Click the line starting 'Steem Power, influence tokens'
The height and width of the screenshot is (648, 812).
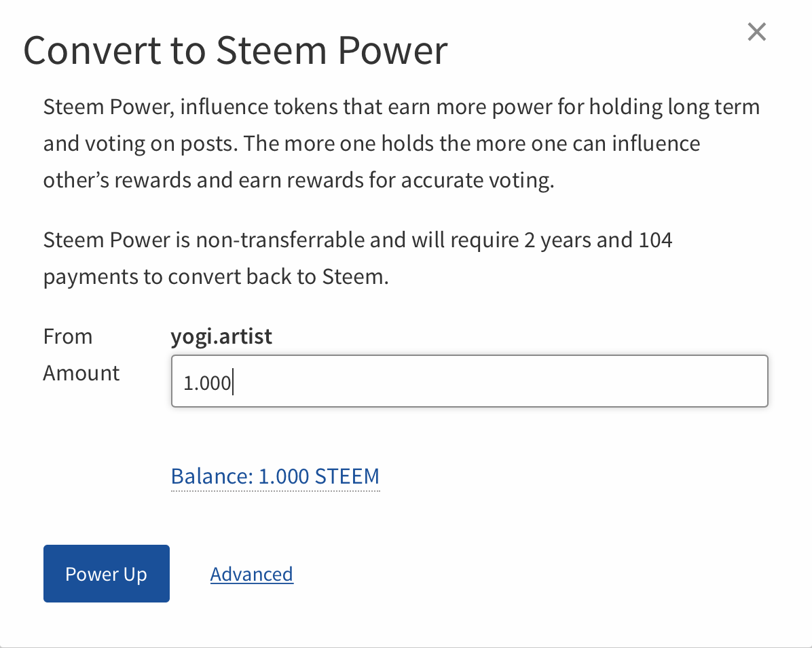(401, 107)
